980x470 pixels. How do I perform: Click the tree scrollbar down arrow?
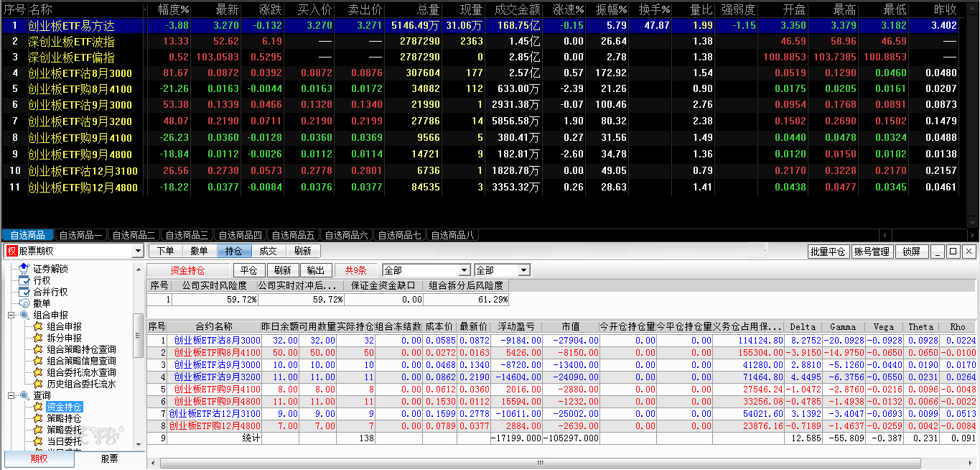click(x=139, y=444)
